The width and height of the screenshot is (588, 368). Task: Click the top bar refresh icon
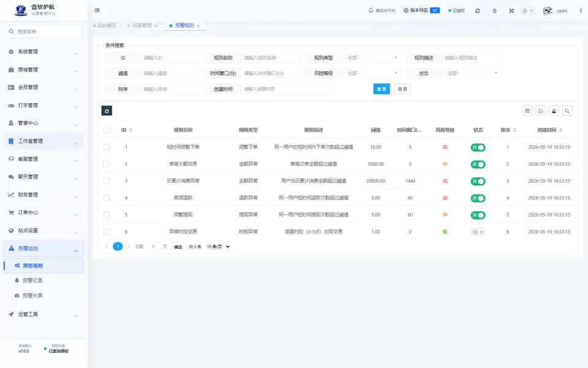pyautogui.click(x=477, y=11)
